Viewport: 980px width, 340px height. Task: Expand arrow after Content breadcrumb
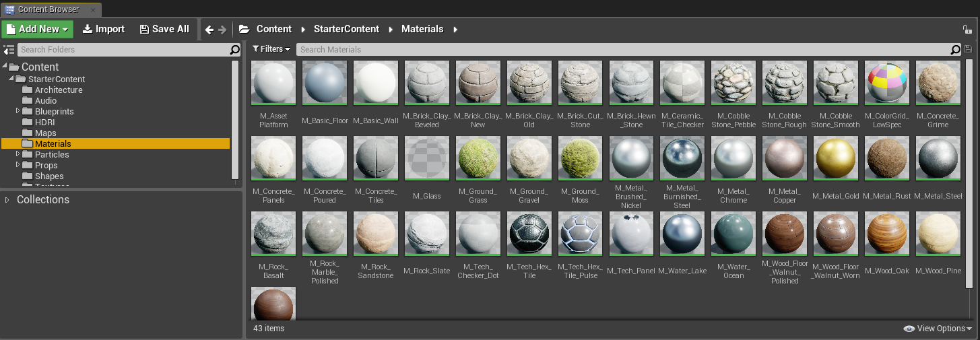pyautogui.click(x=303, y=29)
